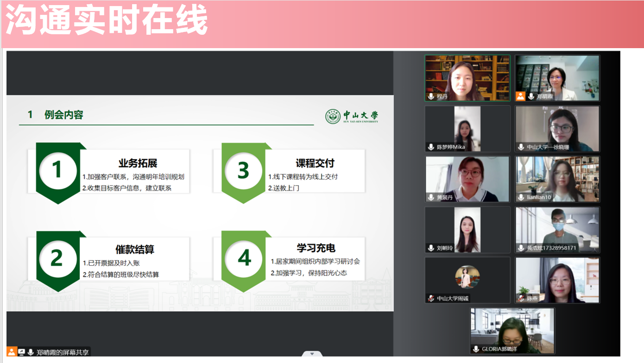Click microphone icon next to GLORIA郭璐洋
644x363 pixels.
476,349
